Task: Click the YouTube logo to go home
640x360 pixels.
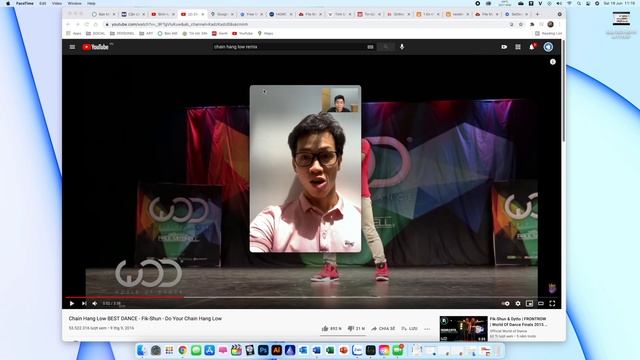Action: [96, 47]
